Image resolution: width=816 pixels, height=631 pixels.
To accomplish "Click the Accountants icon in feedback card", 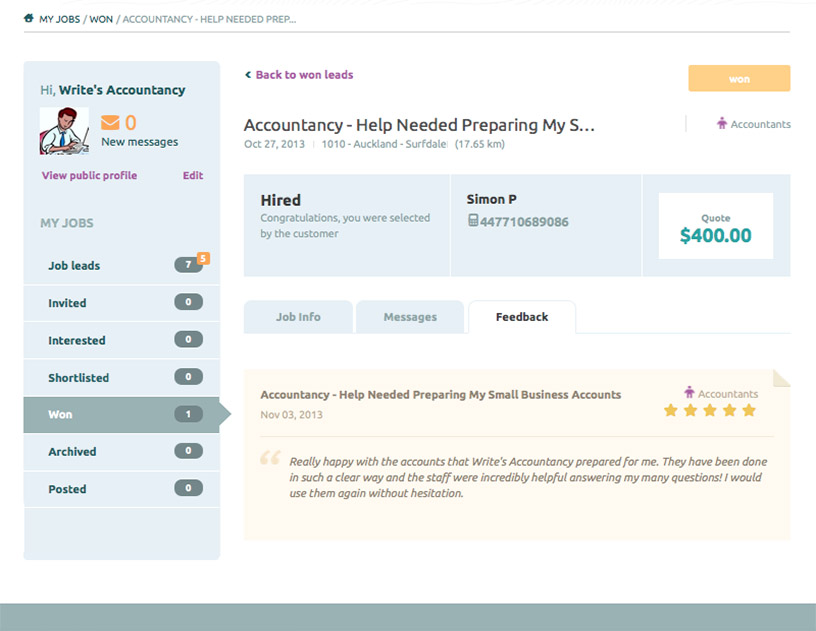I will coord(689,393).
